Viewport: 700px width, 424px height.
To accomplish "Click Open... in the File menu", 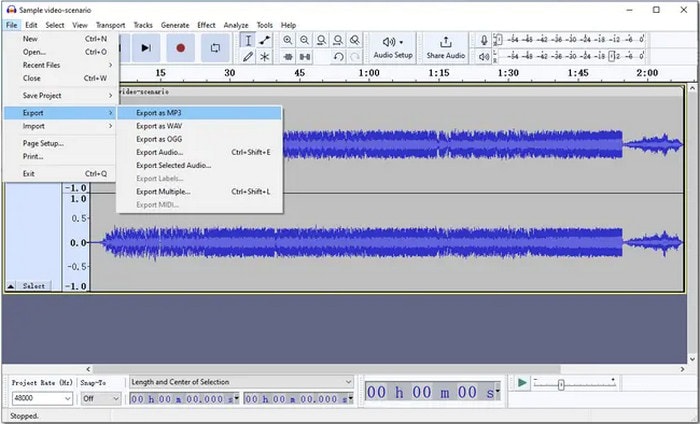I will pos(61,52).
